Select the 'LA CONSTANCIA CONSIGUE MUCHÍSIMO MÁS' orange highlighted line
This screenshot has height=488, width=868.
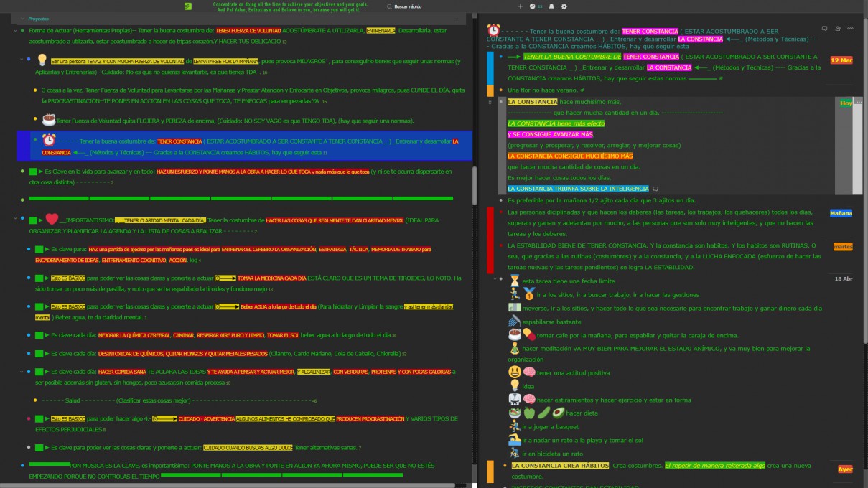pyautogui.click(x=570, y=156)
